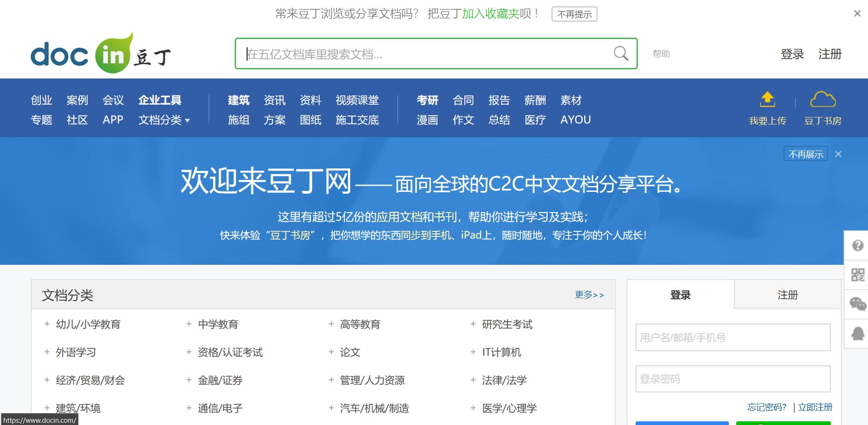The image size is (868, 425).
Task: Close the welcome banner with the X
Action: (838, 154)
